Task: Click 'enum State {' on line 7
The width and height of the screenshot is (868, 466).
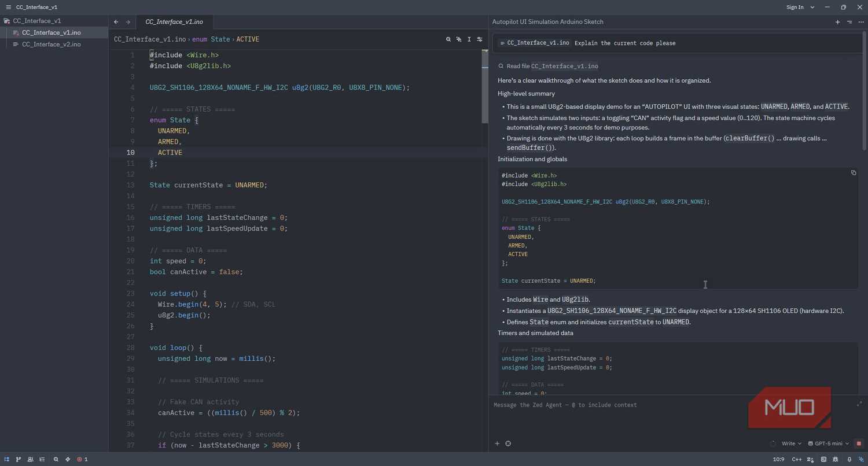Action: point(174,120)
